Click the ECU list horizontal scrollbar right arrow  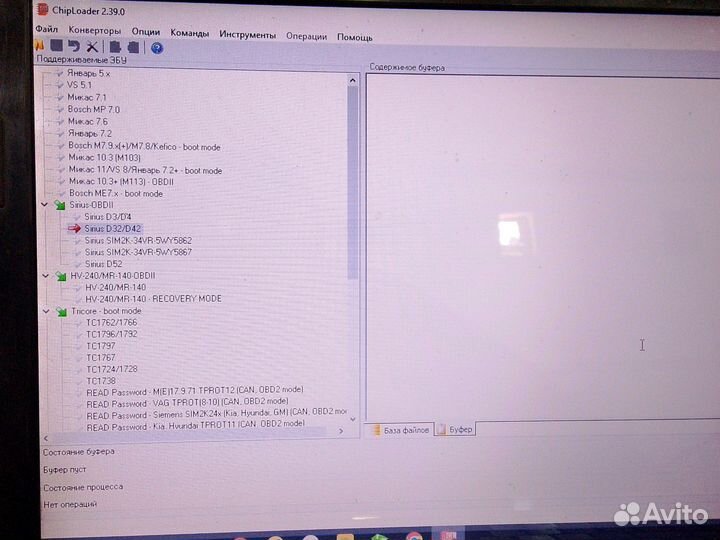341,431
